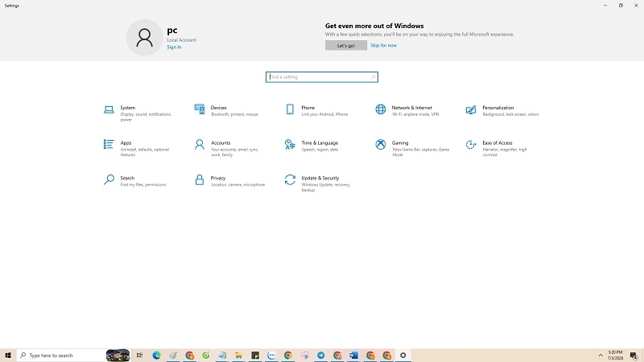Launch Microsoft Edge from taskbar
The image size is (644, 362).
coord(156,355)
